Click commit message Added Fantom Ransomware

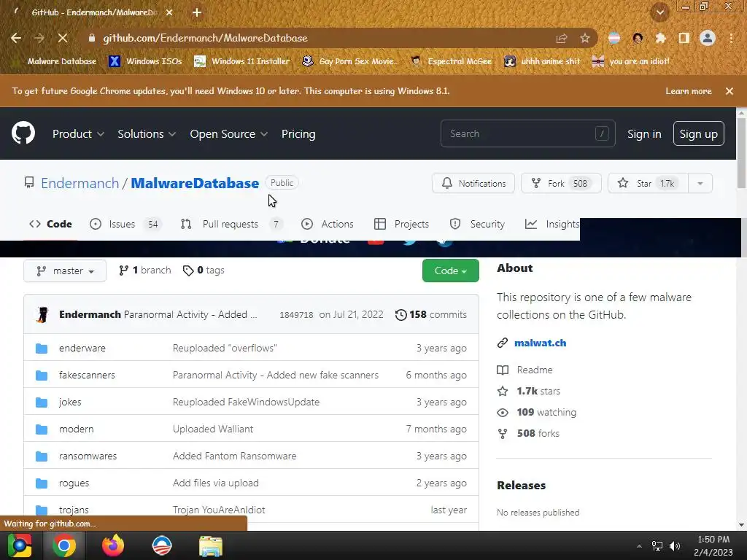pos(234,456)
